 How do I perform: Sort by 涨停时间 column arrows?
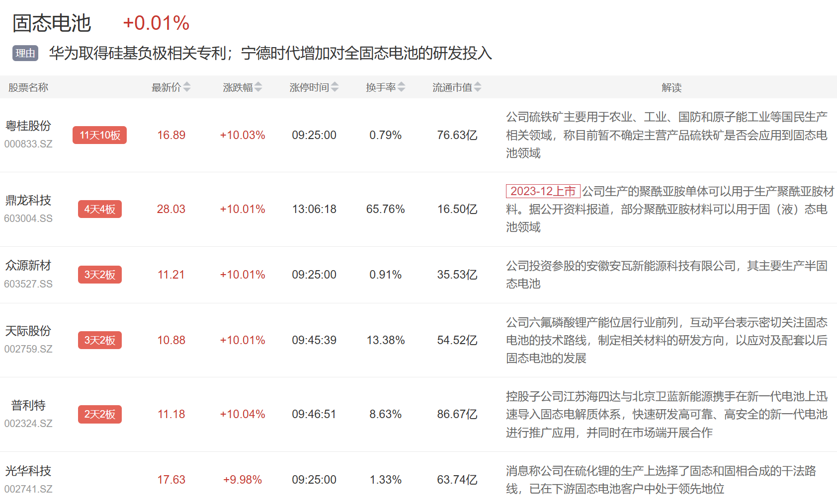pos(335,87)
